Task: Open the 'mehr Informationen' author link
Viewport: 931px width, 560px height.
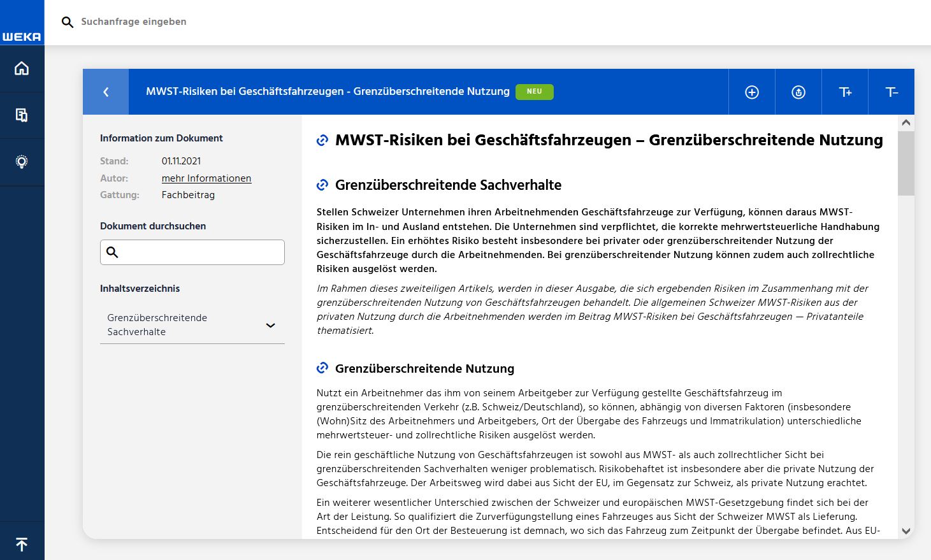Action: 206,178
